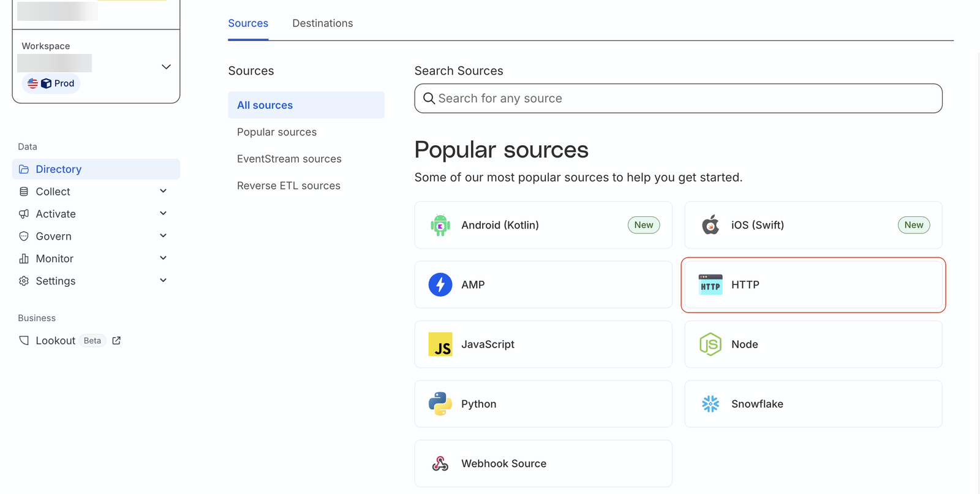
Task: Select All sources filter
Action: click(306, 105)
